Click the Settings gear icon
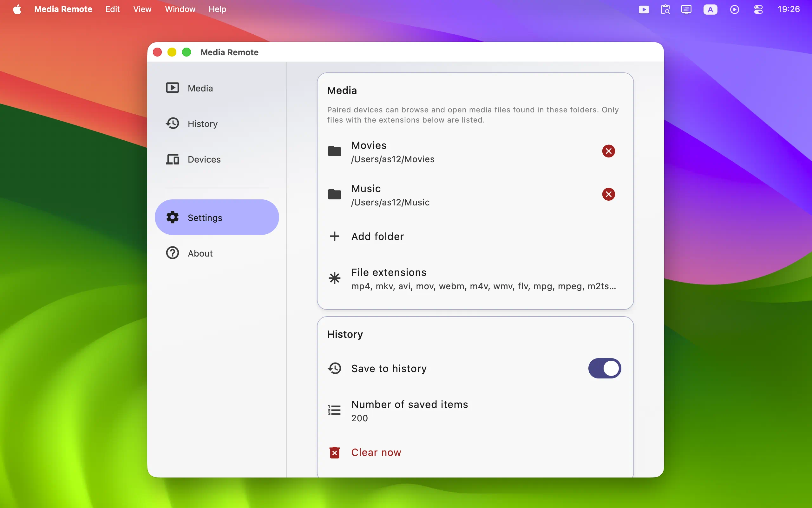 [x=173, y=217]
